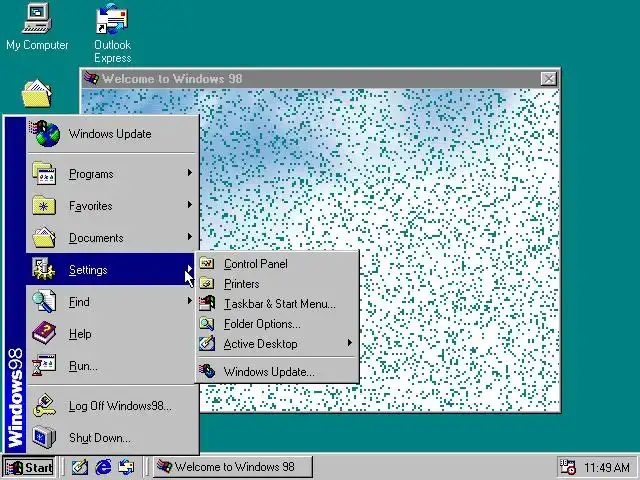Open Programs in the Start menu
Image resolution: width=640 pixels, height=480 pixels.
[112, 173]
